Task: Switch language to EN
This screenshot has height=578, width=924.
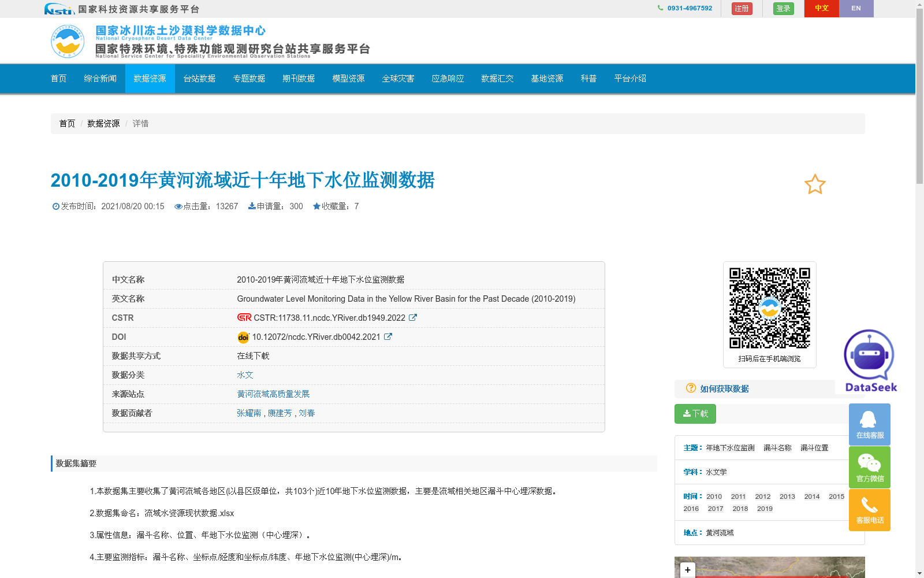Action: tap(856, 8)
